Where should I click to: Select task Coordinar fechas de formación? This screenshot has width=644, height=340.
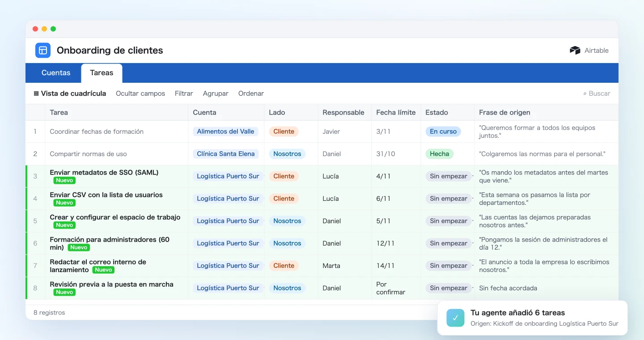[x=97, y=132]
